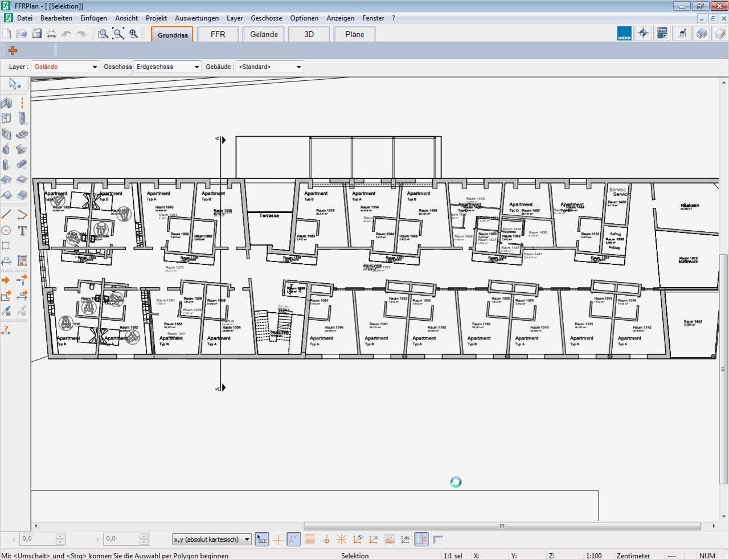Click the orange plus icon in the toolbar
This screenshot has height=560, width=729.
(13, 50)
